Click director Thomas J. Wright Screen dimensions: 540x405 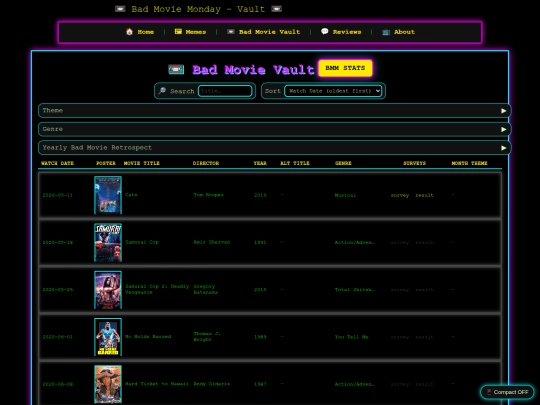click(x=207, y=336)
